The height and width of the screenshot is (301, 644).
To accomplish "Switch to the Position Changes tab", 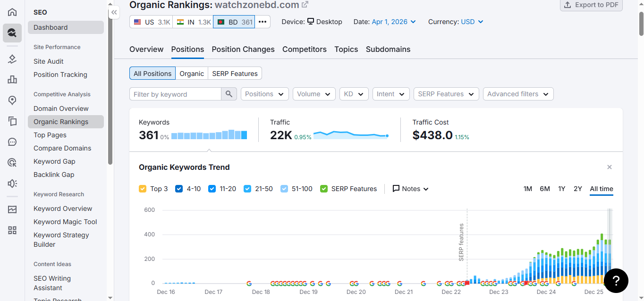I will tap(243, 49).
